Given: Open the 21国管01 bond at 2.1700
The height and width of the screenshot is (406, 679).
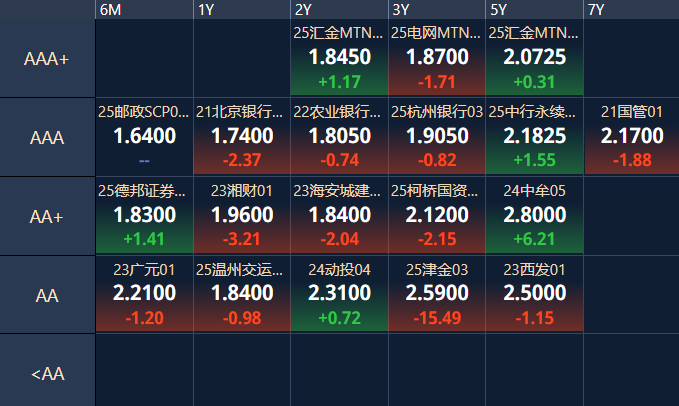Looking at the screenshot, I should pyautogui.click(x=632, y=137).
